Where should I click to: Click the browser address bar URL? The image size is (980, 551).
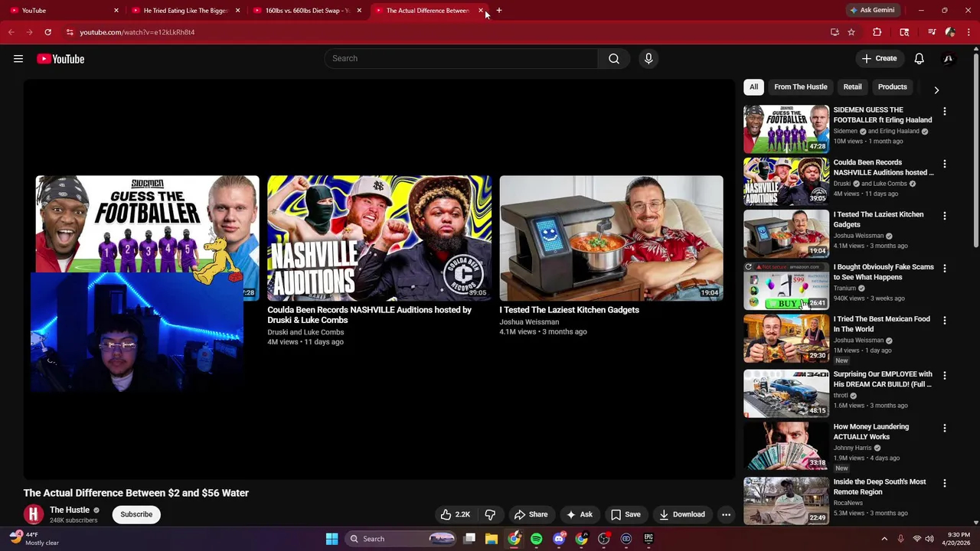[x=137, y=32]
